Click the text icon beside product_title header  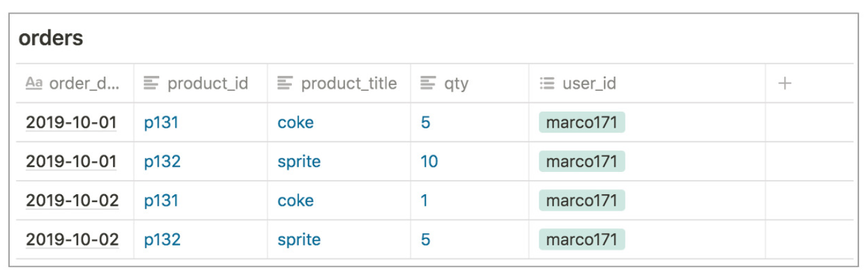(x=285, y=83)
